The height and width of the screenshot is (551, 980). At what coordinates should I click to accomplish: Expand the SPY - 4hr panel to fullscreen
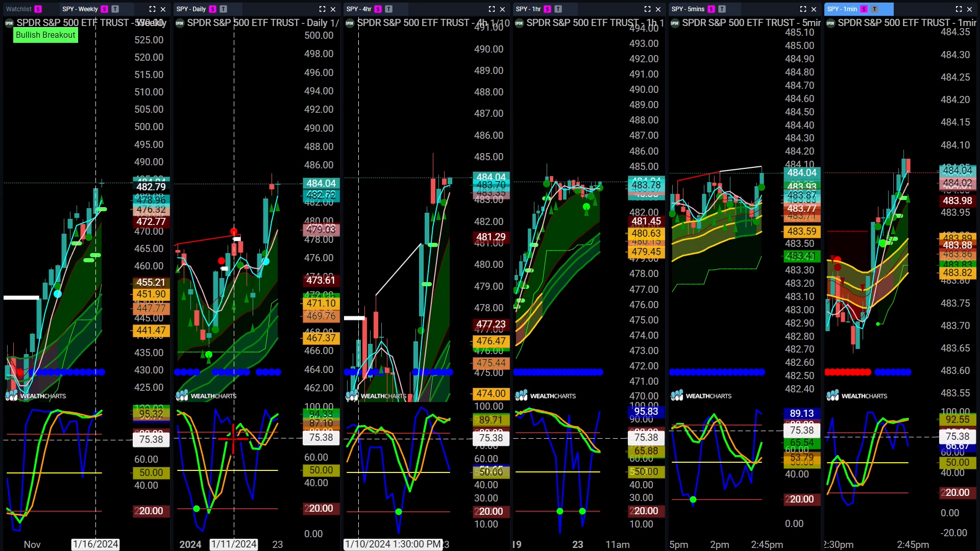point(492,9)
